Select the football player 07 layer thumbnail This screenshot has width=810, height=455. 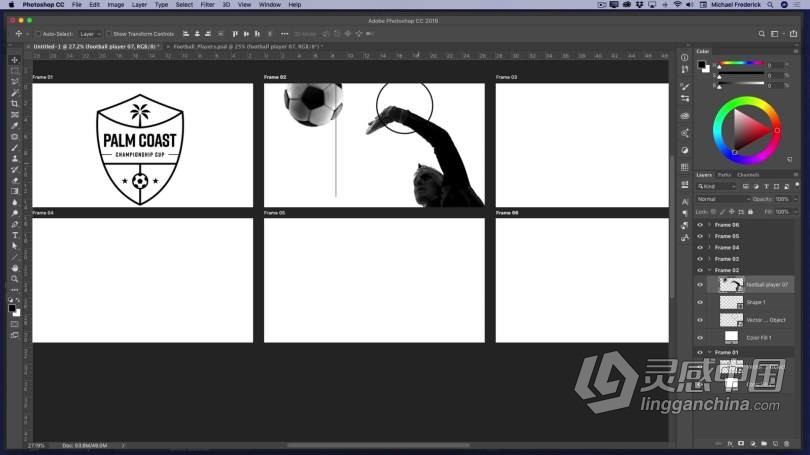(731, 284)
